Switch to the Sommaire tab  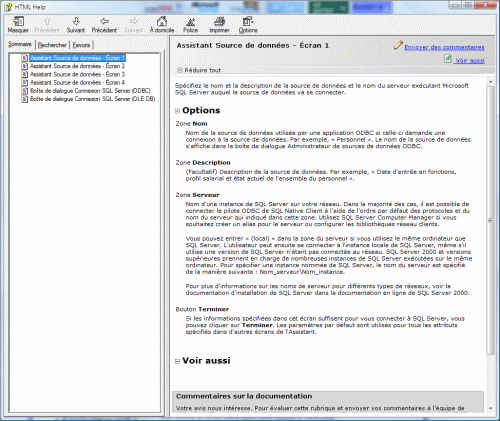[20, 44]
